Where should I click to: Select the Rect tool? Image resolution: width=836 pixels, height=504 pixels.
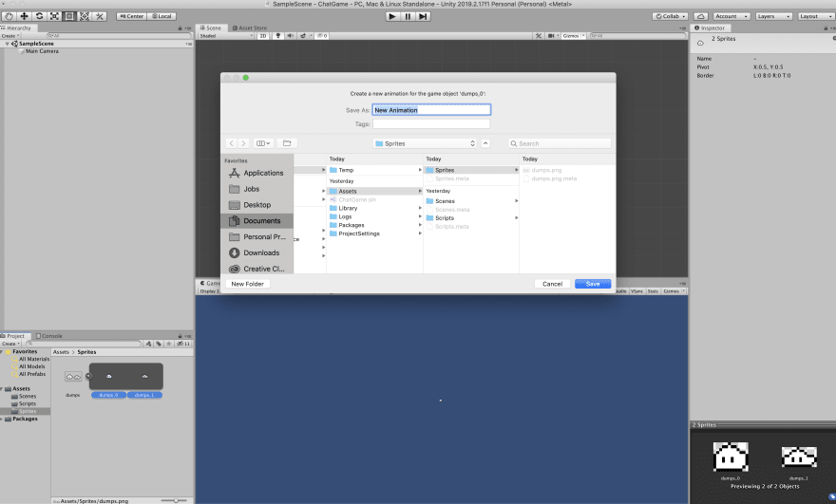click(x=69, y=16)
